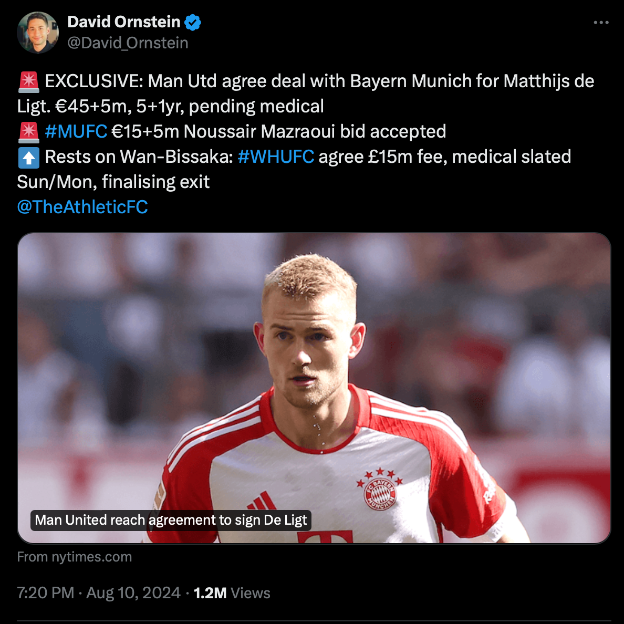
Task: Open the three-dot more options menu
Action: 601,23
